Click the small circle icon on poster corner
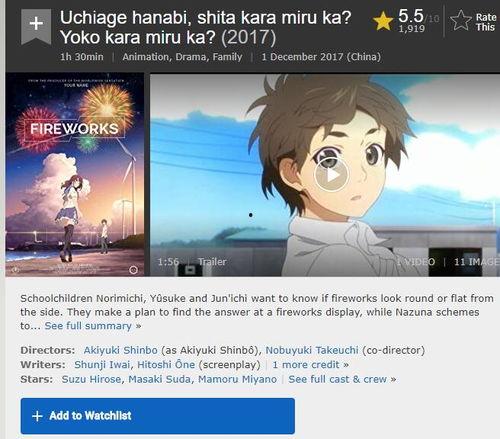 [x=133, y=270]
